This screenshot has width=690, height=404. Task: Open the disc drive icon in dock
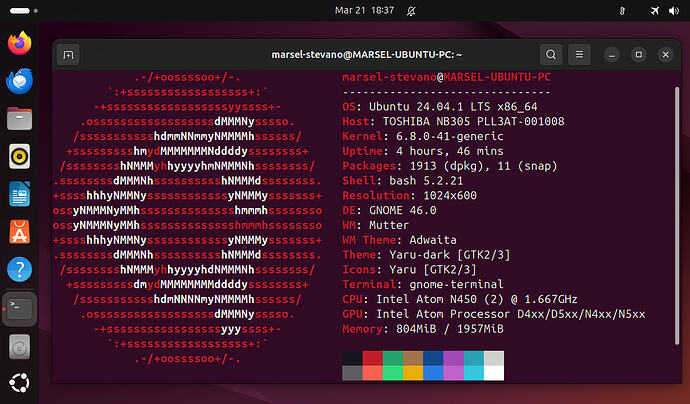(x=19, y=347)
